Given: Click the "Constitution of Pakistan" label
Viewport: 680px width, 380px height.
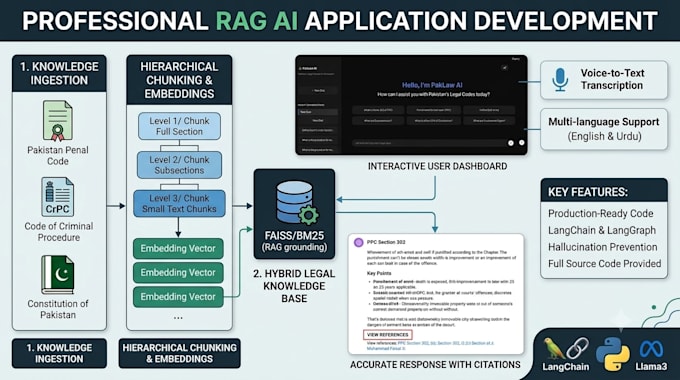Looking at the screenshot, I should pyautogui.click(x=58, y=309).
